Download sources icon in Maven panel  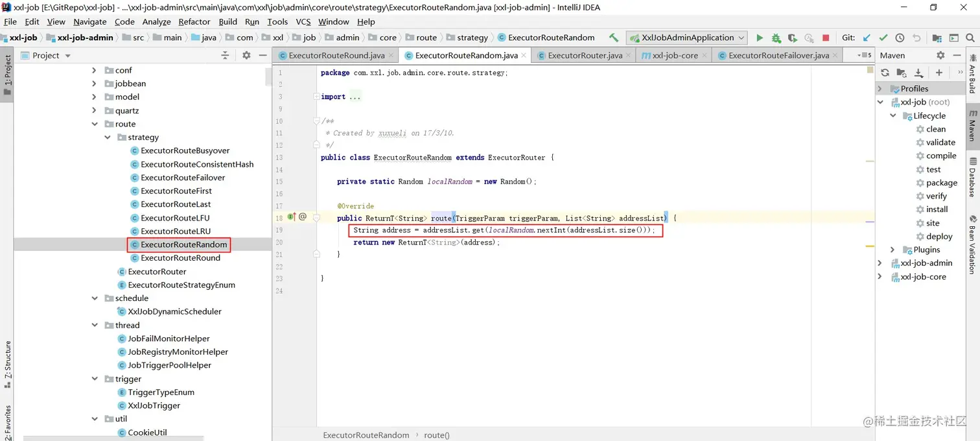coord(918,73)
